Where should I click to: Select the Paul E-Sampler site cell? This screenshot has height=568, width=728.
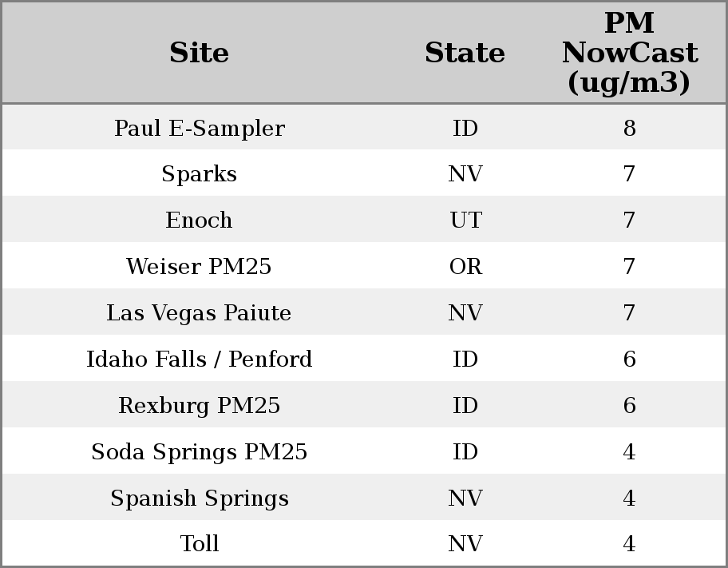click(x=199, y=128)
